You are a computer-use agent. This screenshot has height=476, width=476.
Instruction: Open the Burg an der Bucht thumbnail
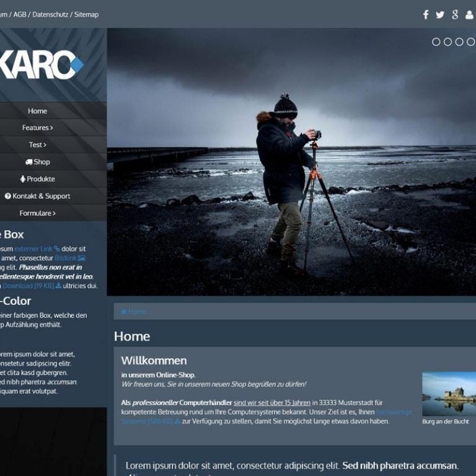coord(449,394)
